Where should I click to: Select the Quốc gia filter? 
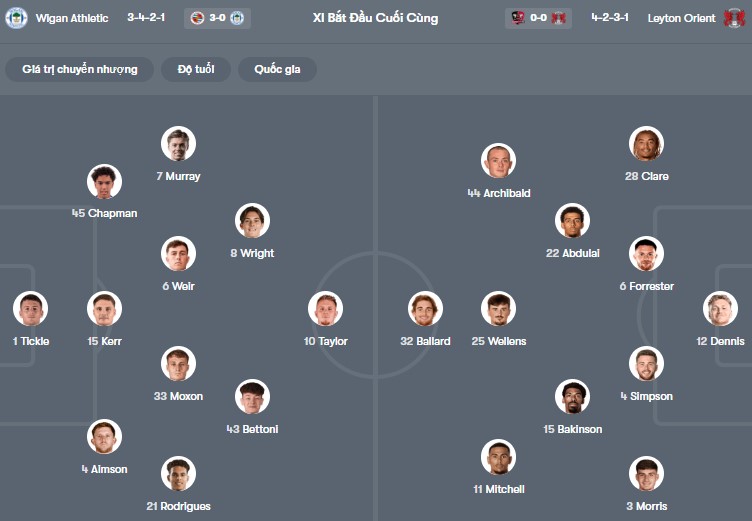pyautogui.click(x=277, y=69)
